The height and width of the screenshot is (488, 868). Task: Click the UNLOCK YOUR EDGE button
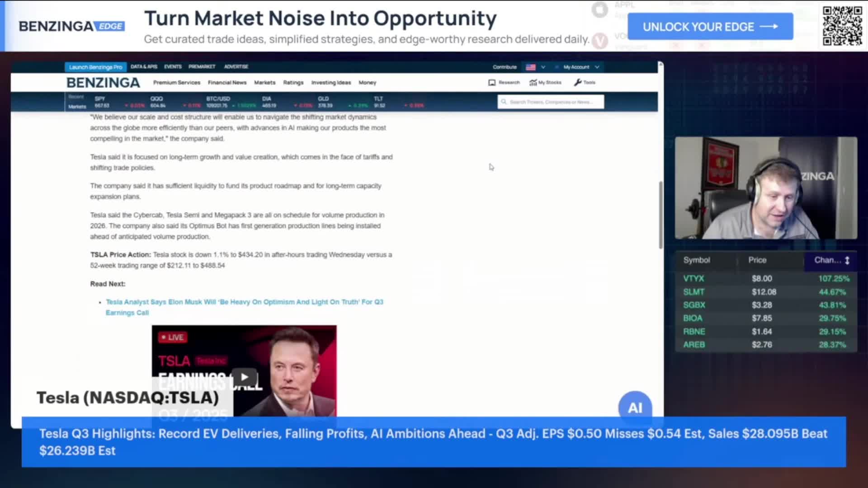(710, 27)
